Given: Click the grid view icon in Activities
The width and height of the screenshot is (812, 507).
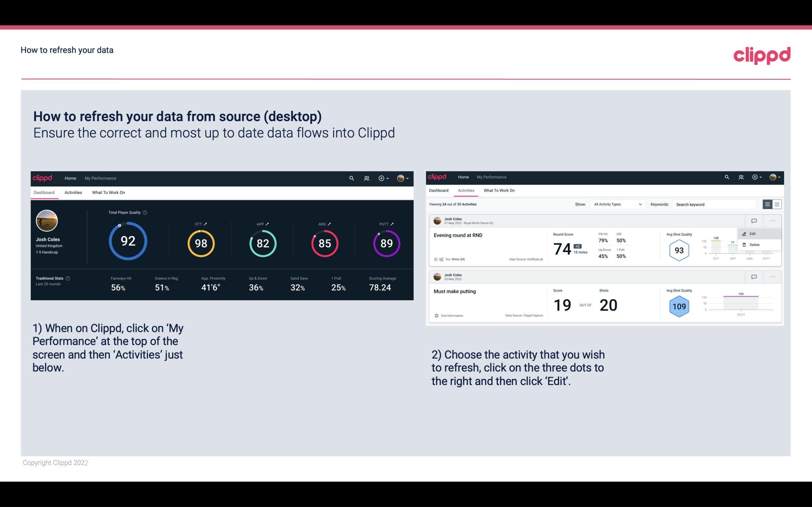Looking at the screenshot, I should (x=776, y=204).
